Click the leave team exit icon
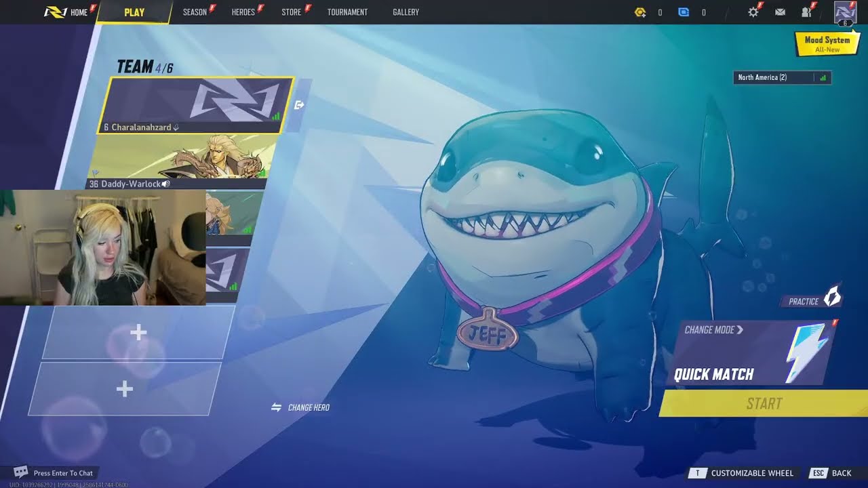Screen dimensions: 868x488 [x=299, y=105]
